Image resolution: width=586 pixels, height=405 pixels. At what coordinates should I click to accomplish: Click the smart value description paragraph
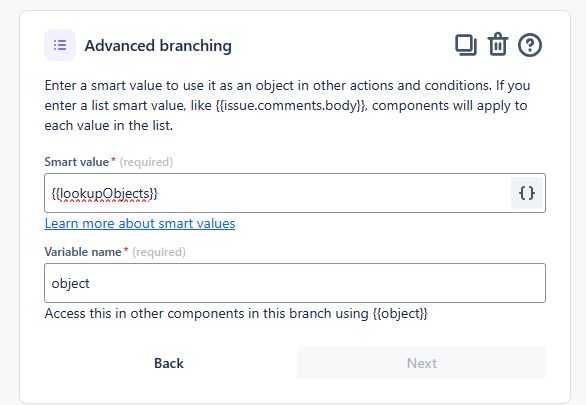(287, 105)
